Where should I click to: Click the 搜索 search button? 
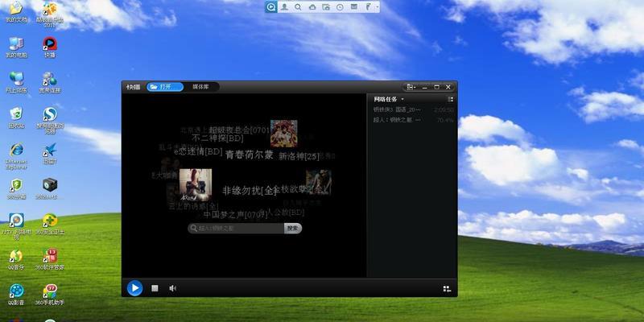(x=292, y=229)
